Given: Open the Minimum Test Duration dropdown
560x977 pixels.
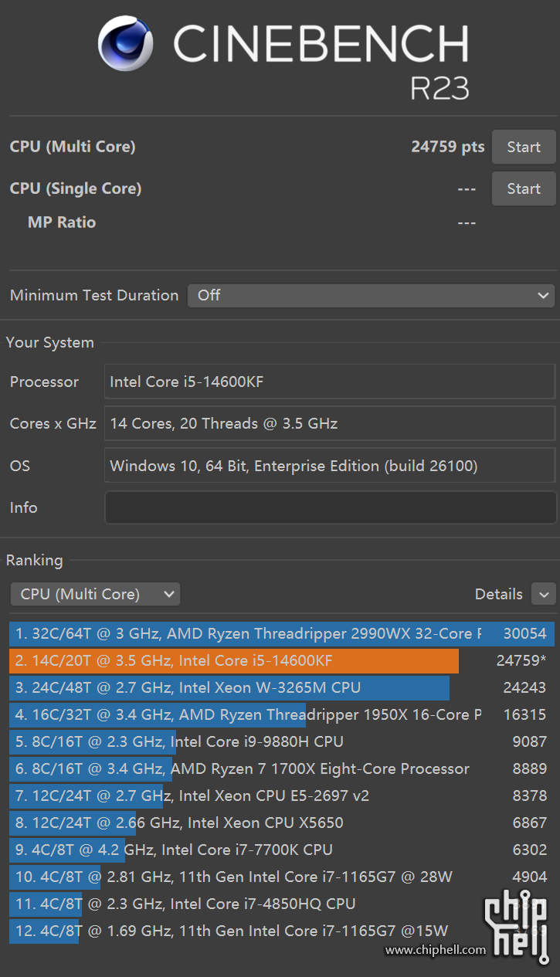Looking at the screenshot, I should [x=371, y=295].
